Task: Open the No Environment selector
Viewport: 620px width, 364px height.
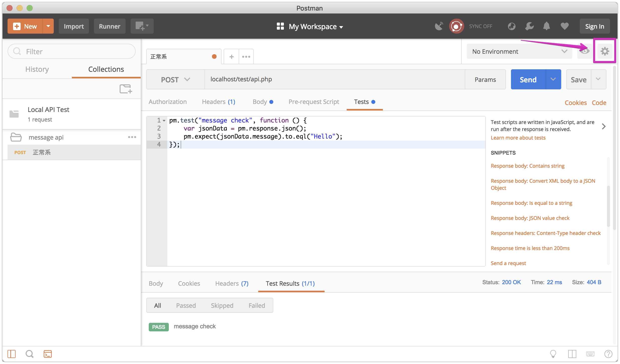Action: click(519, 51)
